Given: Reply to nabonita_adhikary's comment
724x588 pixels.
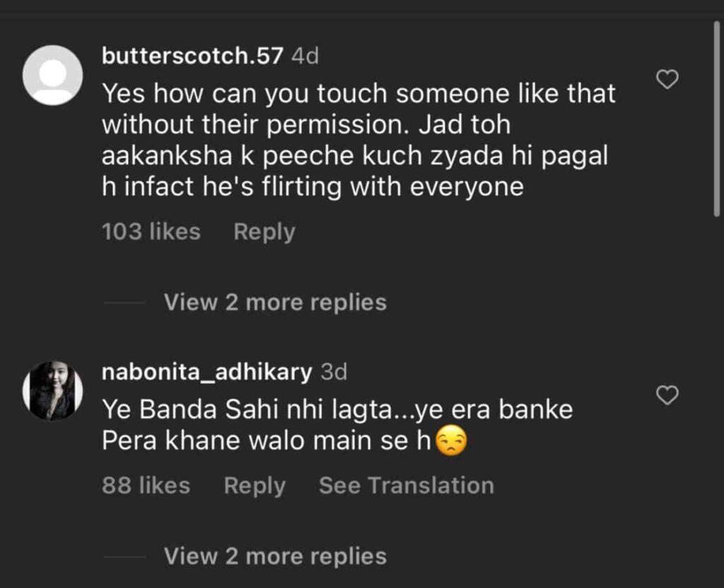Looking at the screenshot, I should [x=255, y=486].
